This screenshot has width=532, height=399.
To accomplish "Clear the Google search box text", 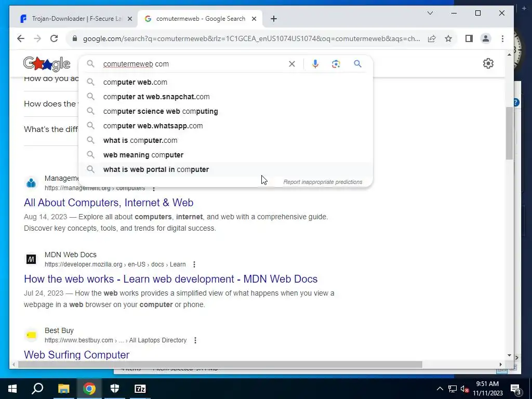I will 292,64.
